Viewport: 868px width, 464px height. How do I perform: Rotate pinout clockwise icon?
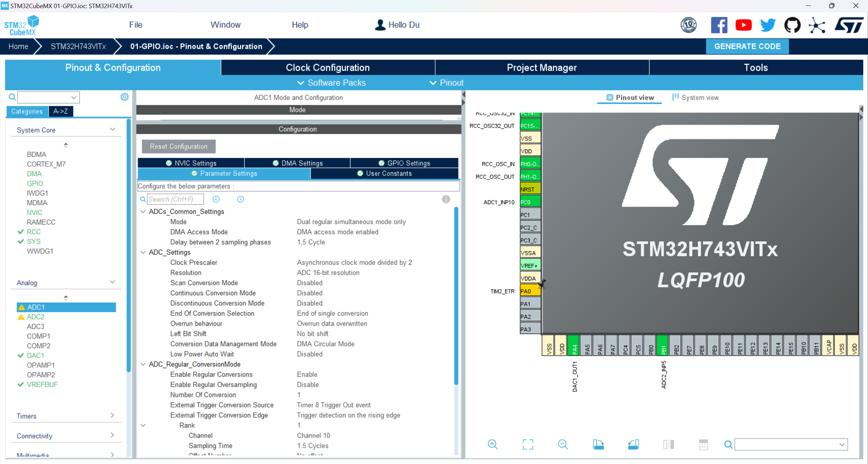(x=598, y=444)
